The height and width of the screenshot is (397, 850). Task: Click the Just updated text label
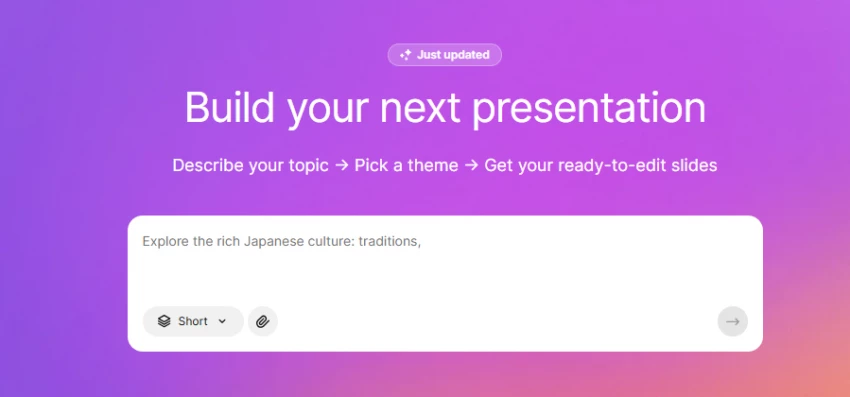click(453, 55)
